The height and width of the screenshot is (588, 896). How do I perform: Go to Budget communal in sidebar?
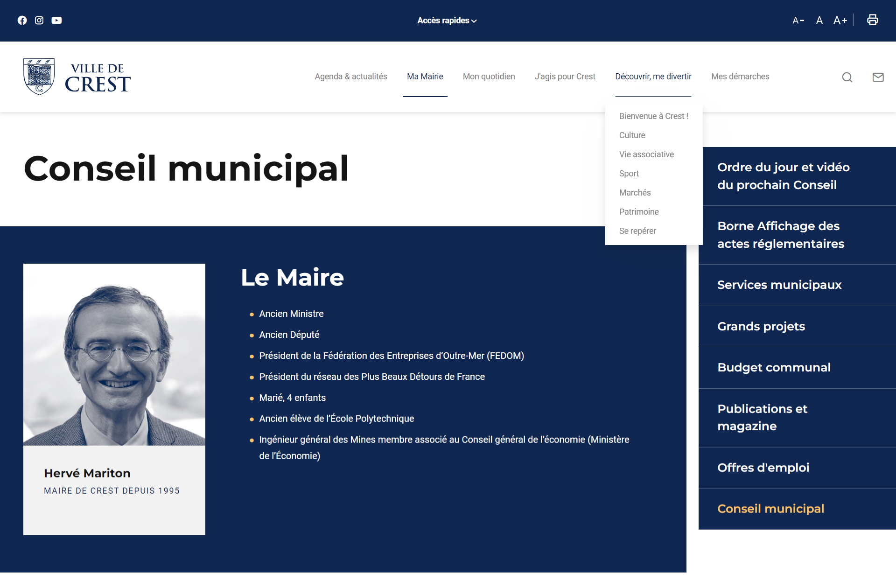click(x=774, y=368)
